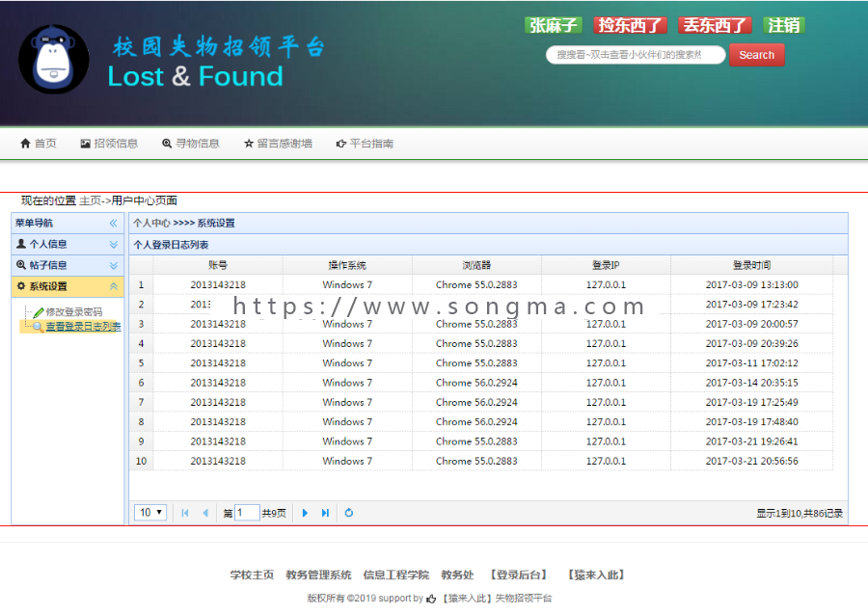Screen dimensions: 868x614
Task: Click the magnifier icon beside 帖子信息
Action: (x=21, y=264)
